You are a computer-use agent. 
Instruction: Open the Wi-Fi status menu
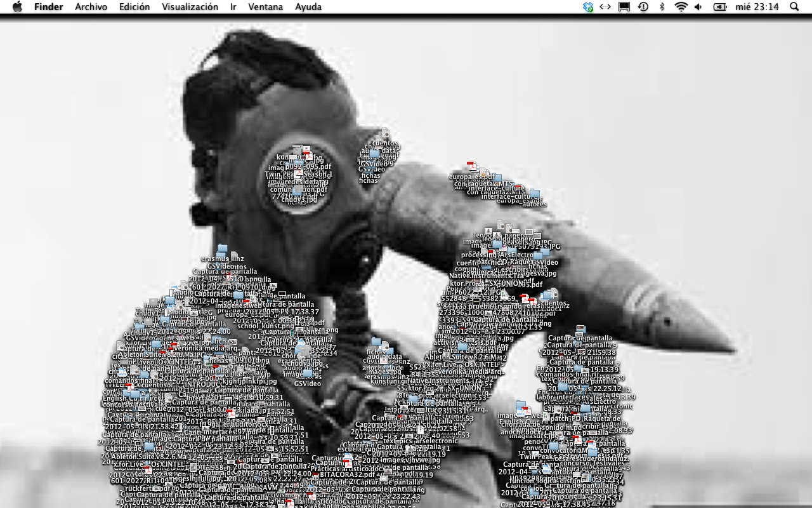pyautogui.click(x=681, y=7)
